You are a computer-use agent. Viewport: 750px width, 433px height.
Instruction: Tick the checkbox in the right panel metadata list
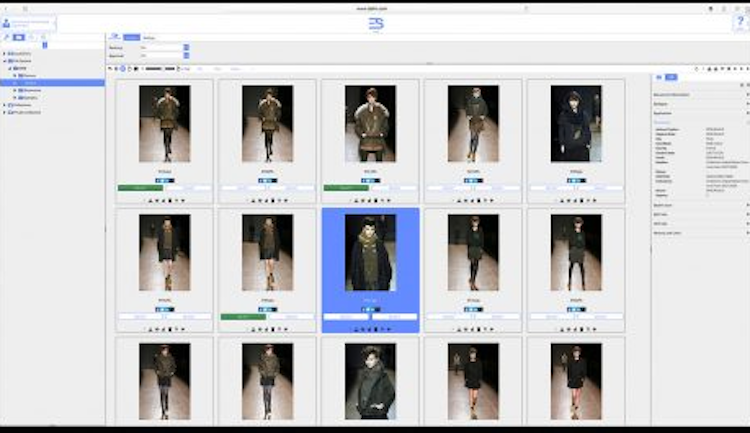point(708,195)
